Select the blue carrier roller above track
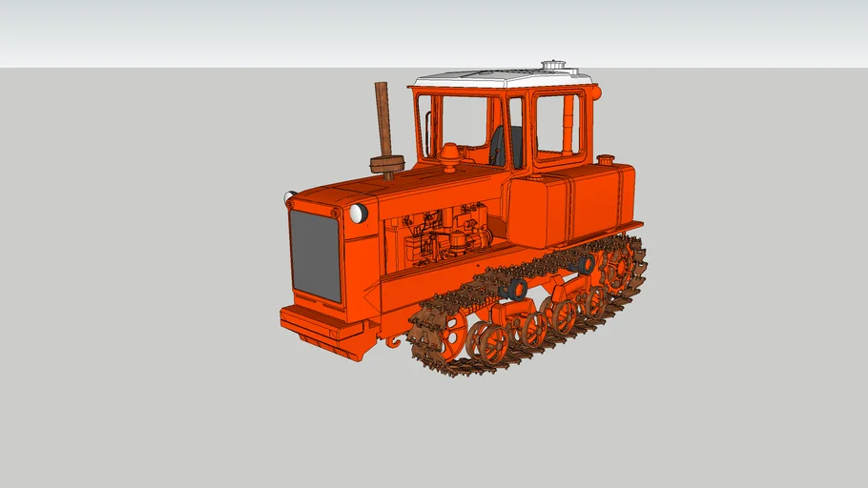 click(x=517, y=287)
